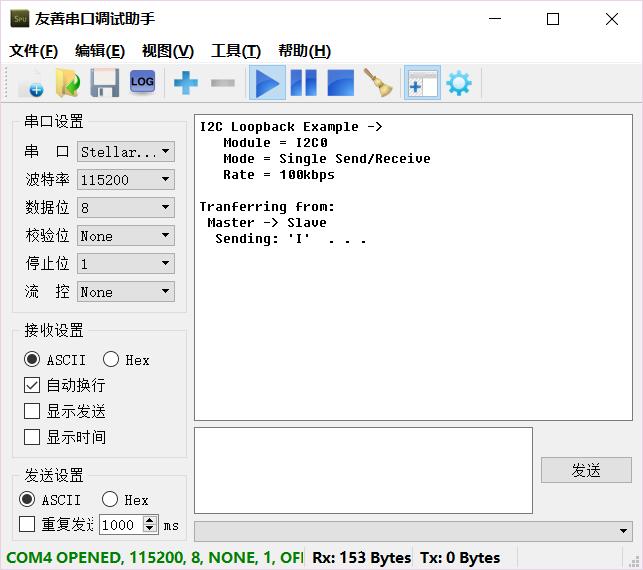Stop serial port with stop icon
Viewport: 643px width, 570px height.
(340, 83)
